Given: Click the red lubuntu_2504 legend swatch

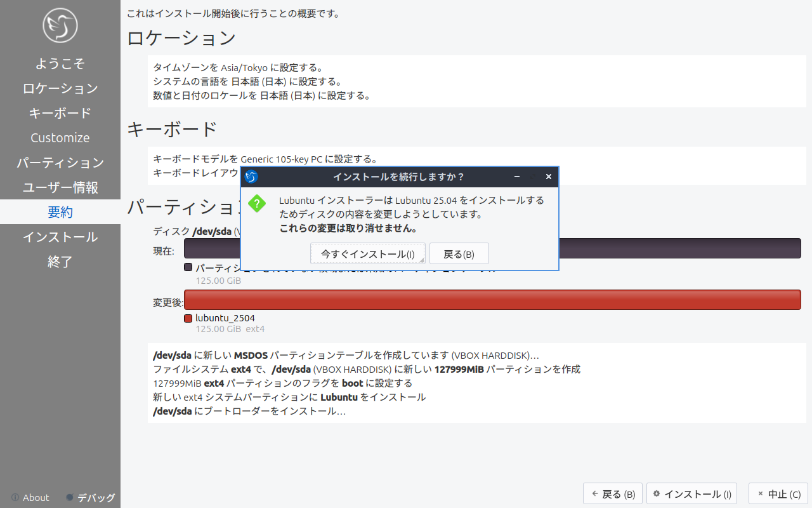Looking at the screenshot, I should pyautogui.click(x=188, y=318).
